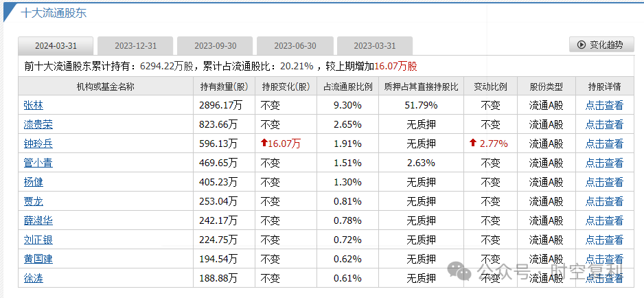644x298 pixels.
Task: Select the 51.79% pledge ratio
Action: [422, 105]
